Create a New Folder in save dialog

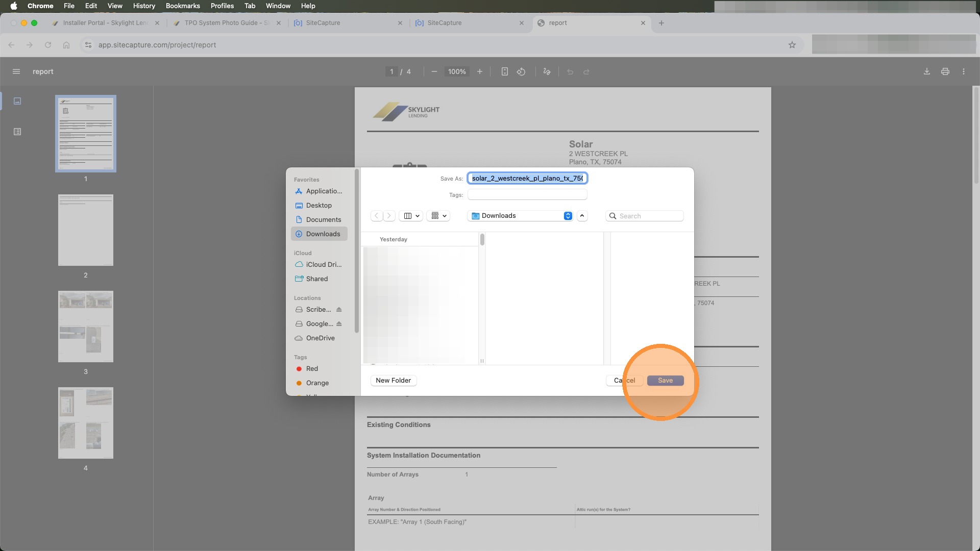[x=393, y=381]
